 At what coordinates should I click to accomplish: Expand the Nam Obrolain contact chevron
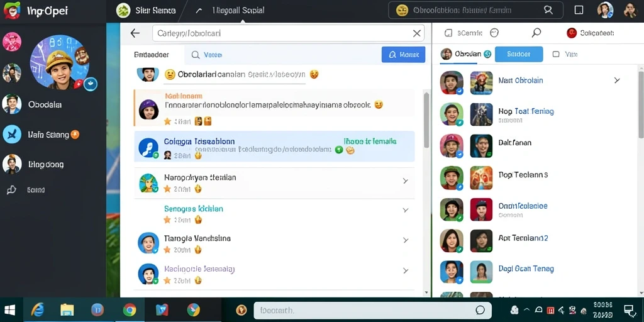pyautogui.click(x=617, y=80)
